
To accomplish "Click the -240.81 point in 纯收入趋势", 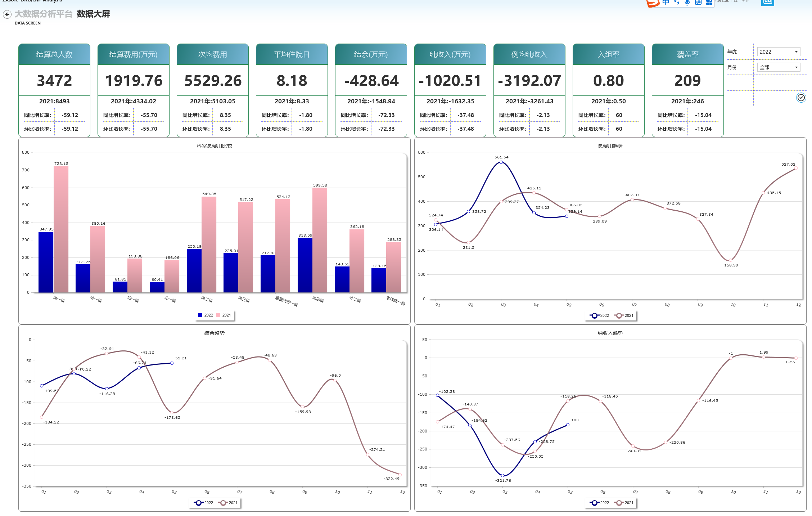I will [x=633, y=446].
